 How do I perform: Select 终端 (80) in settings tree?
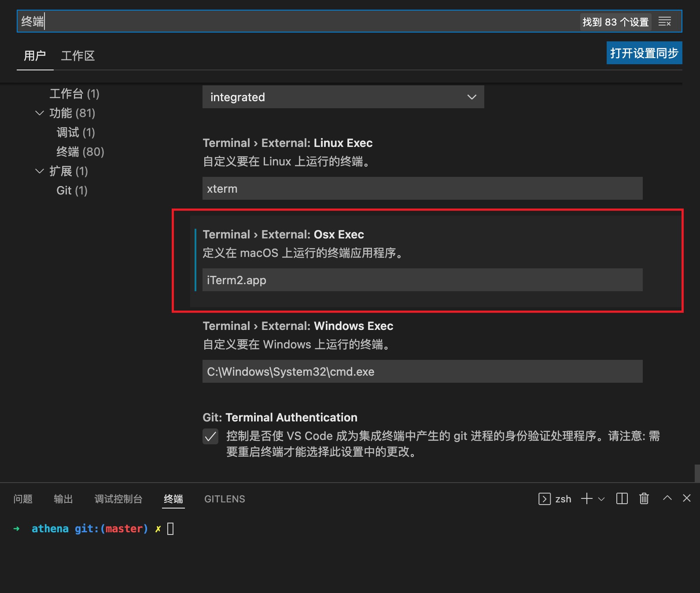pyautogui.click(x=81, y=152)
